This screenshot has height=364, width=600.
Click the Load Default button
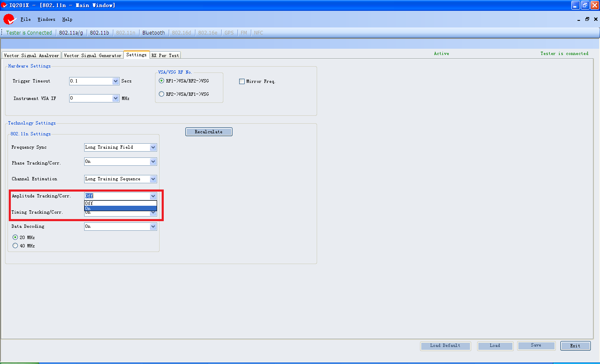(445, 346)
